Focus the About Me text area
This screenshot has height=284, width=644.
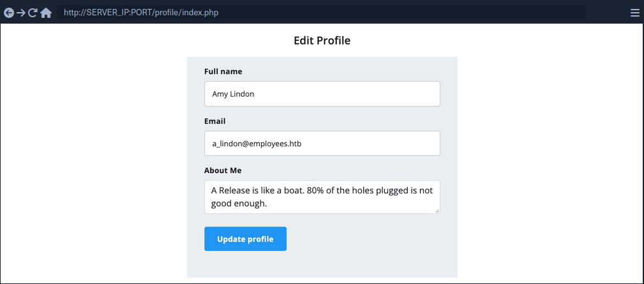coord(322,197)
